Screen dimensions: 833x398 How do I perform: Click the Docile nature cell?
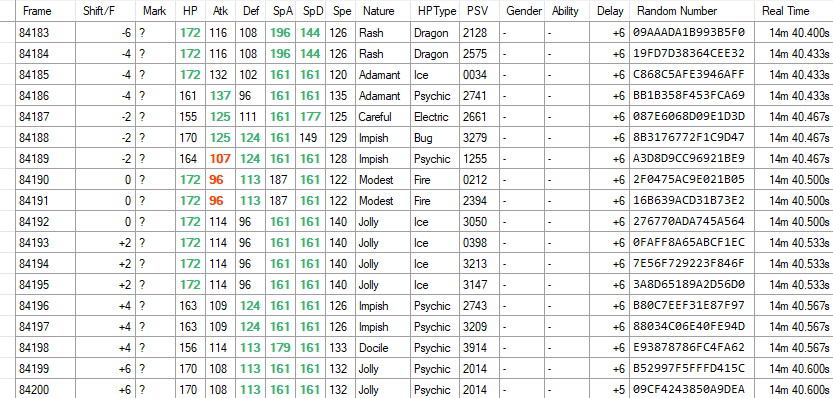[x=383, y=348]
